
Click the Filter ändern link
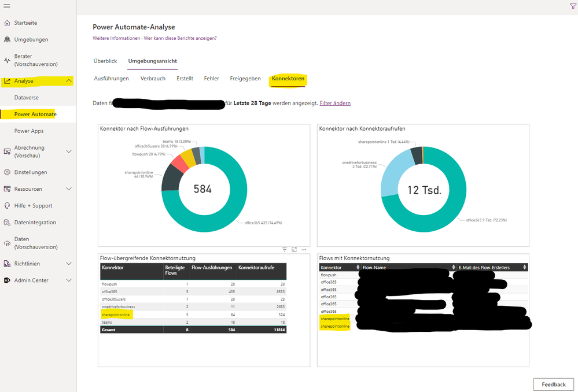pos(335,103)
